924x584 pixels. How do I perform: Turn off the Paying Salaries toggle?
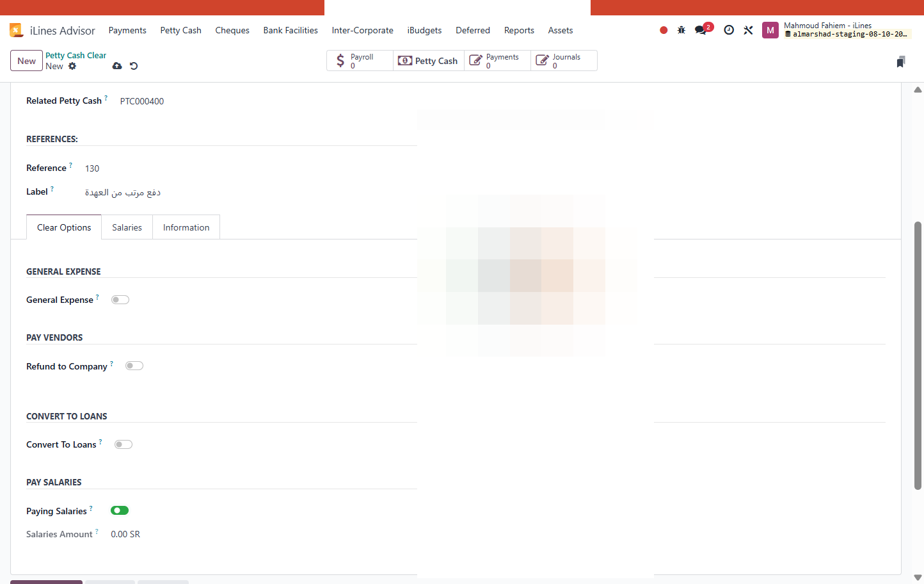click(x=120, y=510)
